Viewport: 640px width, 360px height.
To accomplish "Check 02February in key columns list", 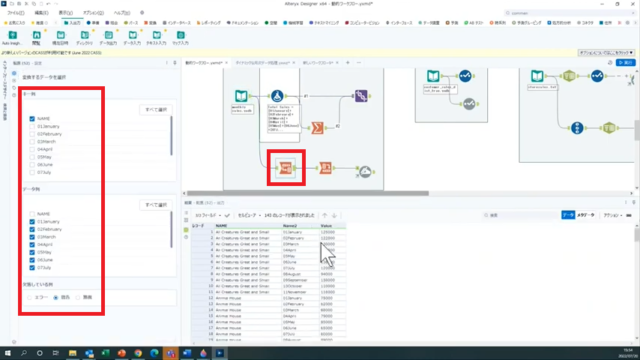I will (x=32, y=134).
